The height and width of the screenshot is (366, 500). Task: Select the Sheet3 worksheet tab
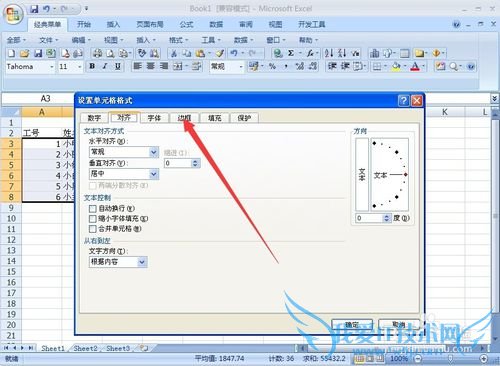click(x=118, y=349)
